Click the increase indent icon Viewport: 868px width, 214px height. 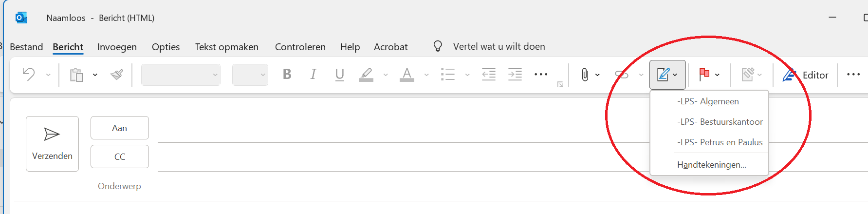[515, 75]
